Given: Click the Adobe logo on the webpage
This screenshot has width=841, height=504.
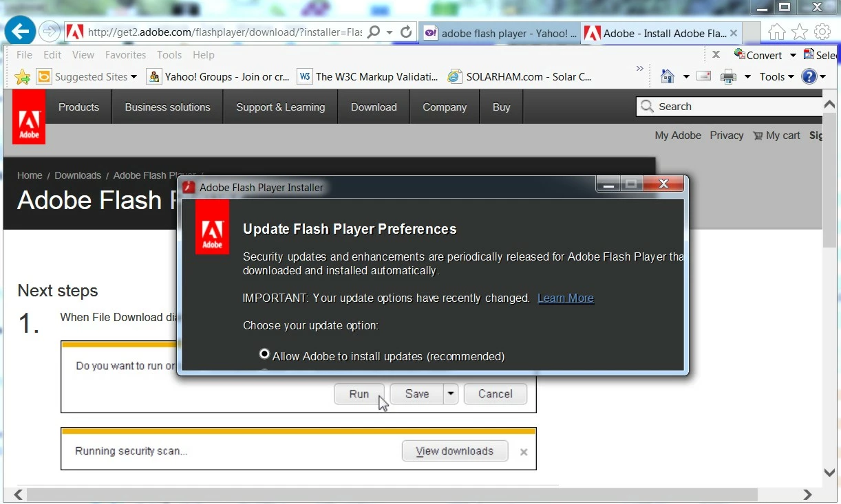Looking at the screenshot, I should [29, 117].
